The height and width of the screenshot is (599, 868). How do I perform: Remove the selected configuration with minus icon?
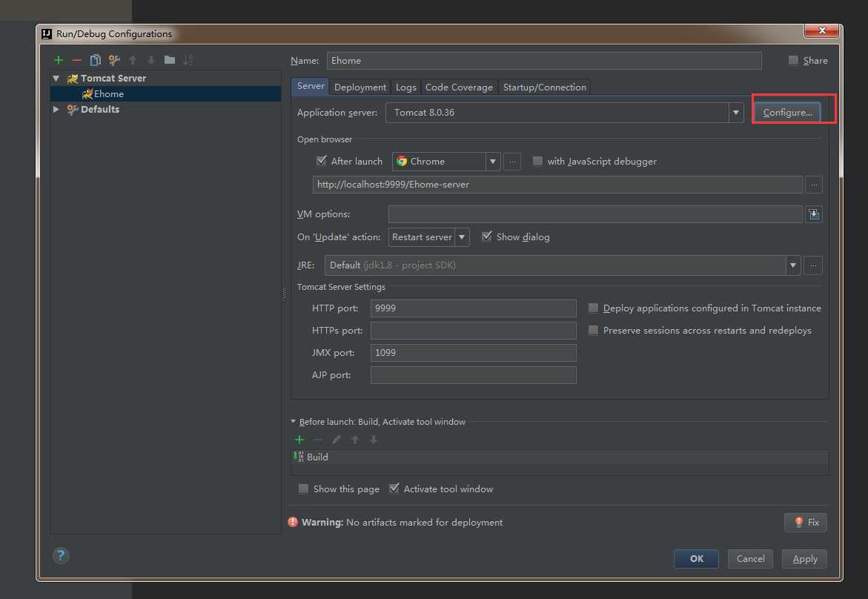coord(77,60)
